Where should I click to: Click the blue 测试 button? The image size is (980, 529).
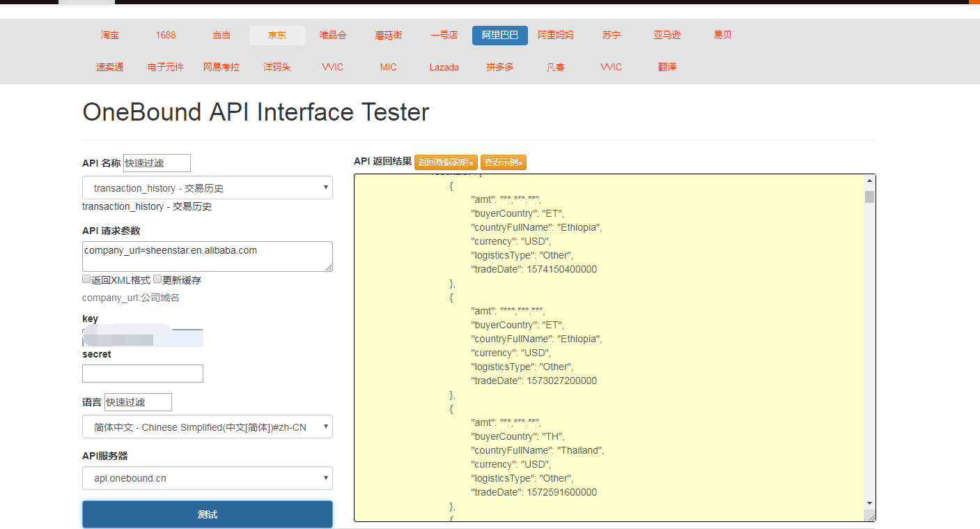pos(208,514)
